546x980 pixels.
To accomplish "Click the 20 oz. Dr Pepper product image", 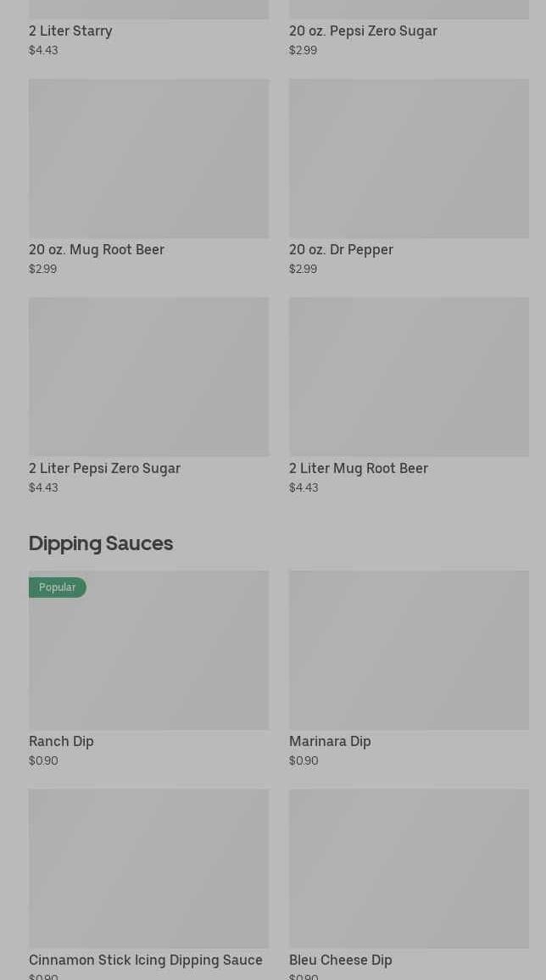I will [409, 159].
